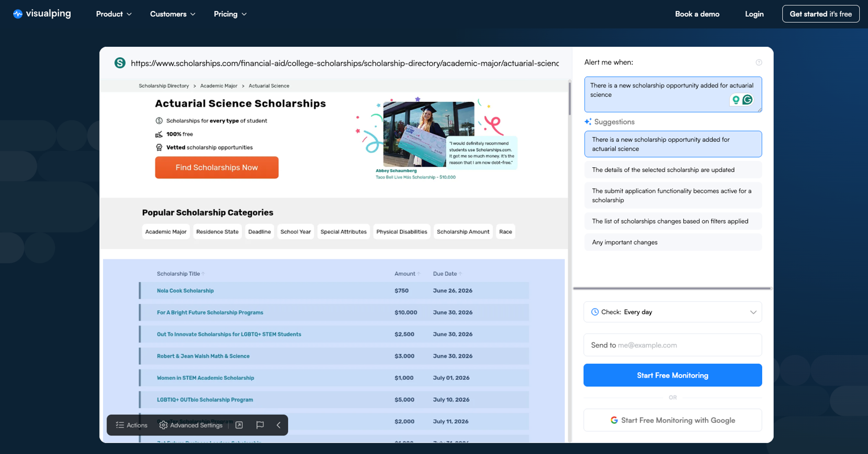The height and width of the screenshot is (454, 868).
Task: Click the horizontal divider handle above Check
Action: pyautogui.click(x=673, y=288)
